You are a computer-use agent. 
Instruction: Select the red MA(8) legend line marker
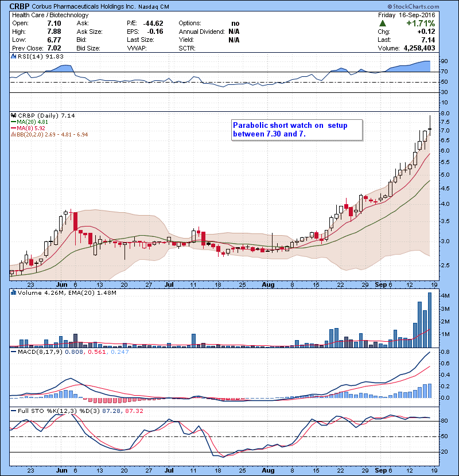point(13,128)
